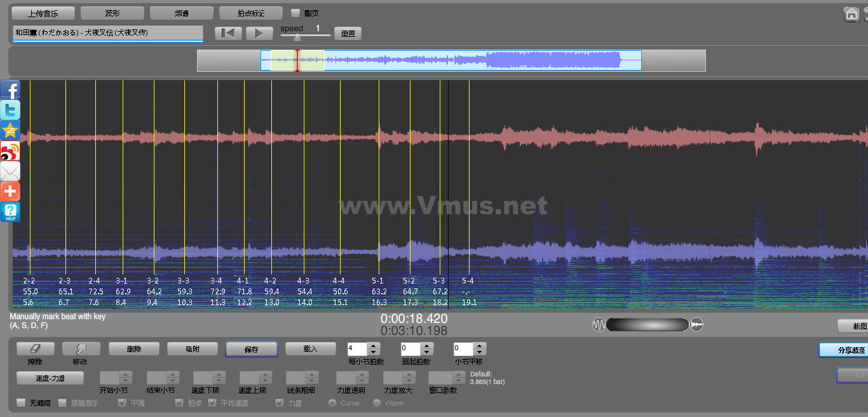
Task: Select the move (移动) tool icon
Action: point(81,349)
